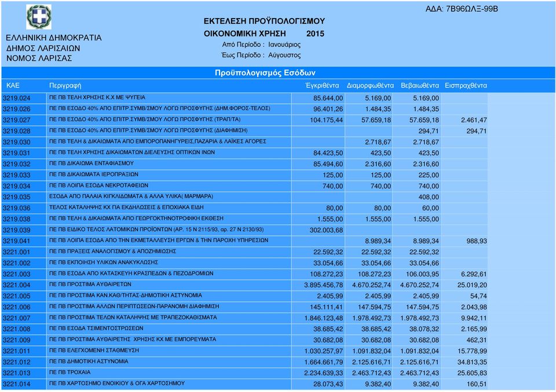Select description ΠΕ ΠΒ ΔΙΚΑΙΩΜΑ ΕΝΤΑΦΙΑΣΜΟΥ
Screen dimensions: 556x392
pyautogui.click(x=92, y=163)
